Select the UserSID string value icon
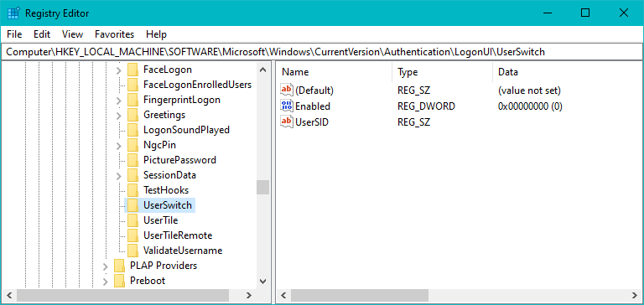 pos(287,121)
